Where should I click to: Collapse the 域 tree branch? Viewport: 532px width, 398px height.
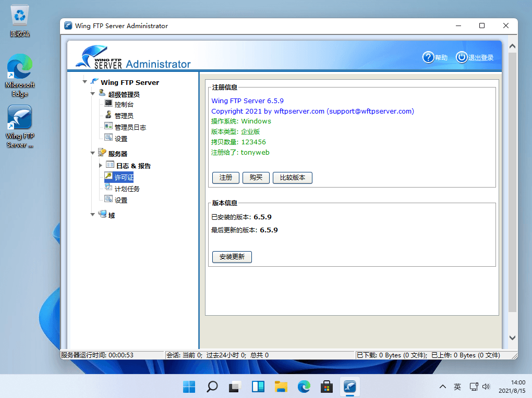click(x=93, y=214)
